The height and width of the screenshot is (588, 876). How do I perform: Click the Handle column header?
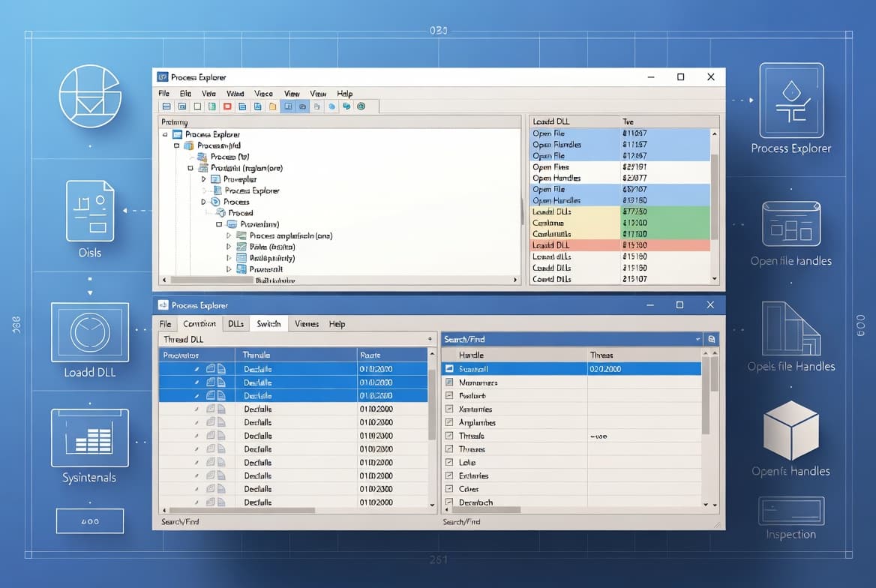tap(471, 355)
